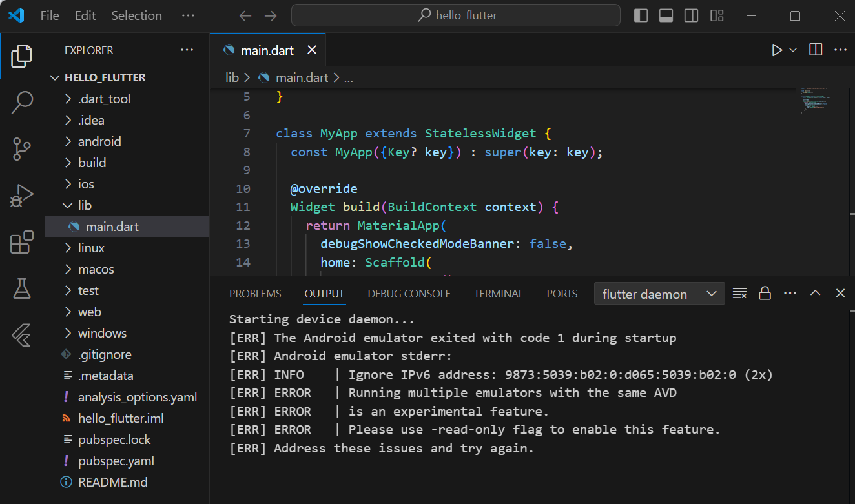Select the OUTPUT panel tab

point(324,294)
